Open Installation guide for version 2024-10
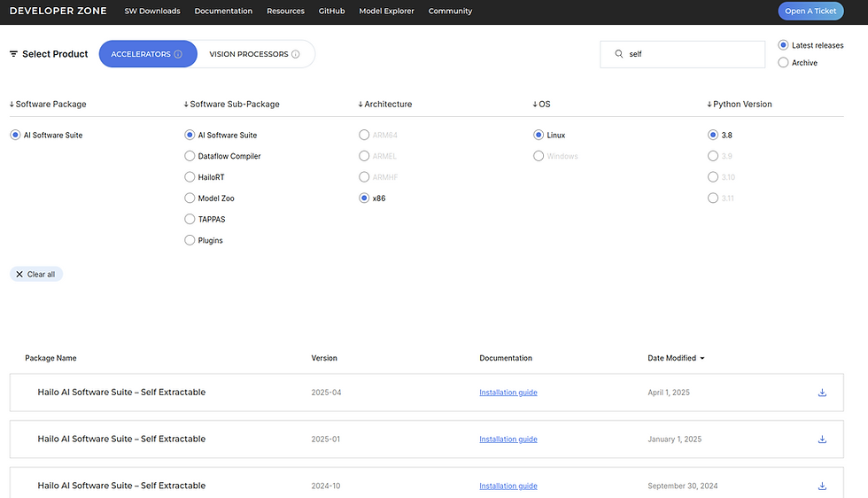868x498 pixels. pyautogui.click(x=508, y=486)
